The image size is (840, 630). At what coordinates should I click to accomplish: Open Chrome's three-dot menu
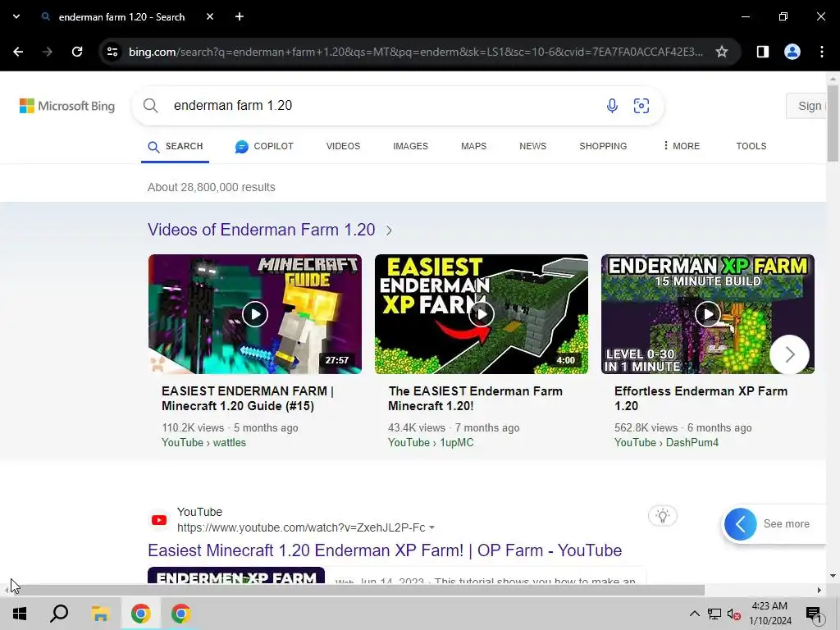click(x=822, y=52)
